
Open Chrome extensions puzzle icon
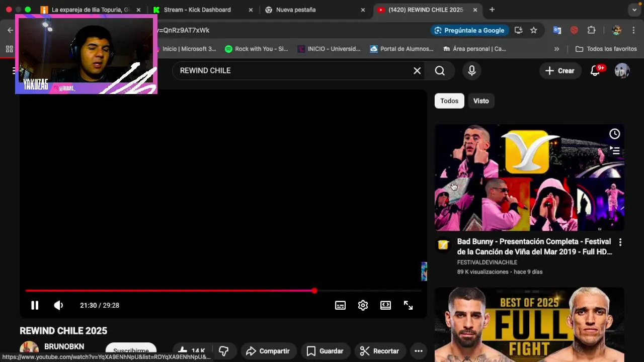(x=592, y=30)
